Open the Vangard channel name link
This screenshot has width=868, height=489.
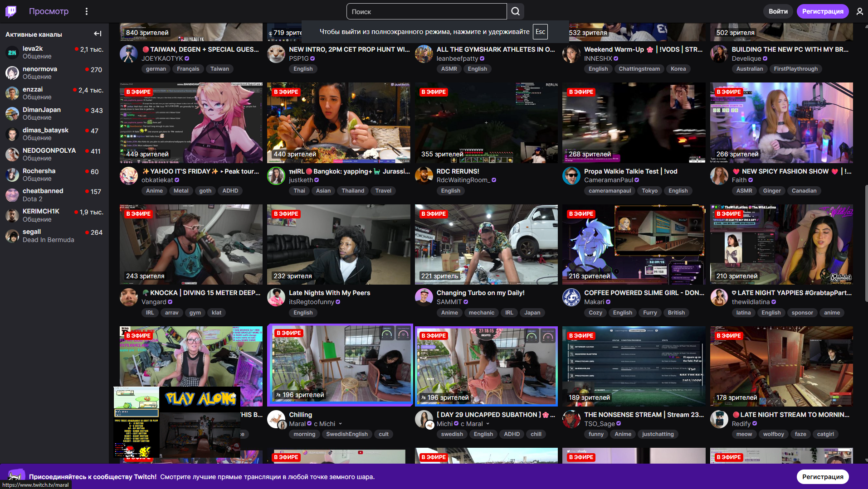pyautogui.click(x=154, y=302)
